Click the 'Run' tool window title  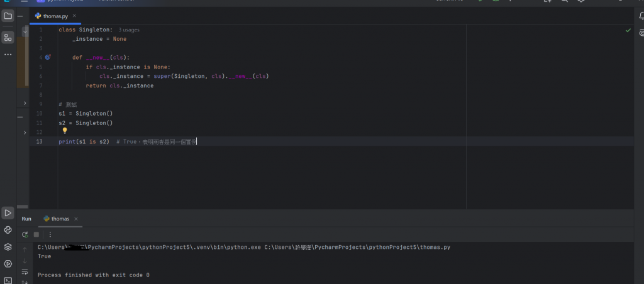[26, 219]
